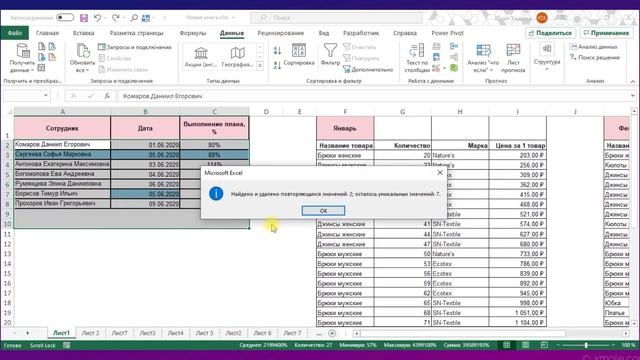This screenshot has height=360, width=640.
Task: Select the Январь header cell
Action: click(345, 128)
